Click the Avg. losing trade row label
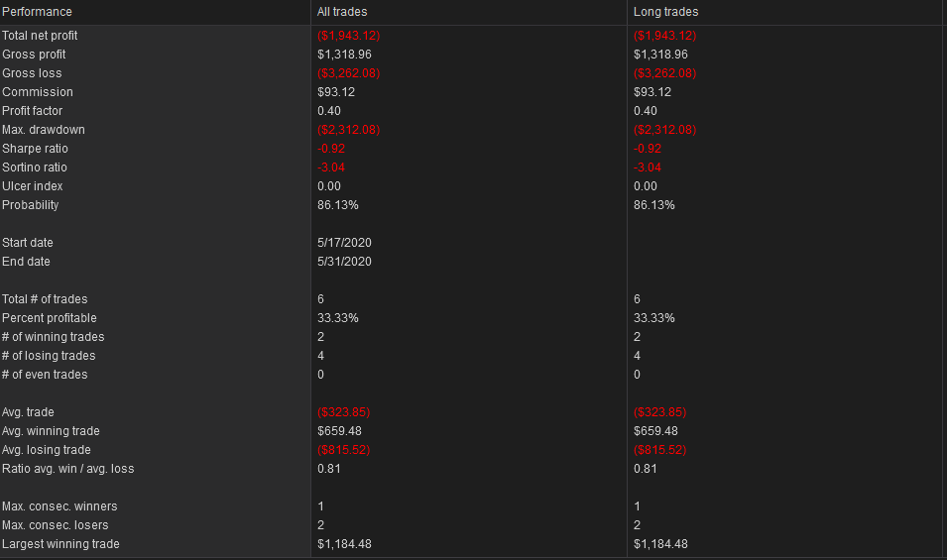Image resolution: width=947 pixels, height=560 pixels. [x=47, y=450]
